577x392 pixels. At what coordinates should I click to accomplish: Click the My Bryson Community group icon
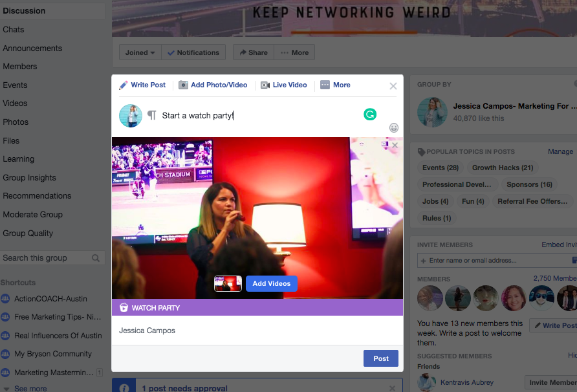(x=5, y=354)
